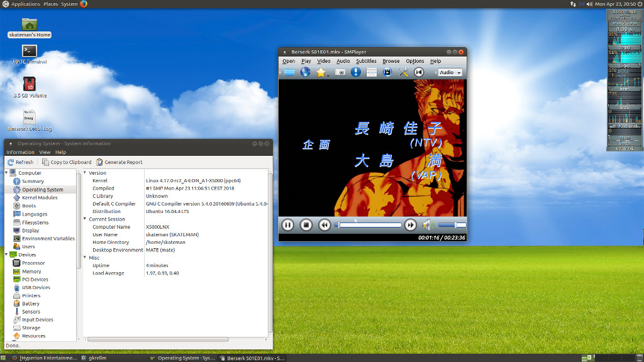Open the playlist icon in SMPlayer toolbar
This screenshot has width=644, height=362.
[371, 72]
